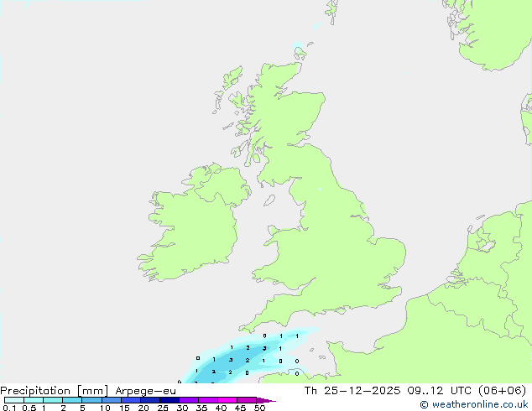This screenshot has width=532, height=411.
Task: Pick the legend swatch between 1 and 2
Action: click(53, 400)
